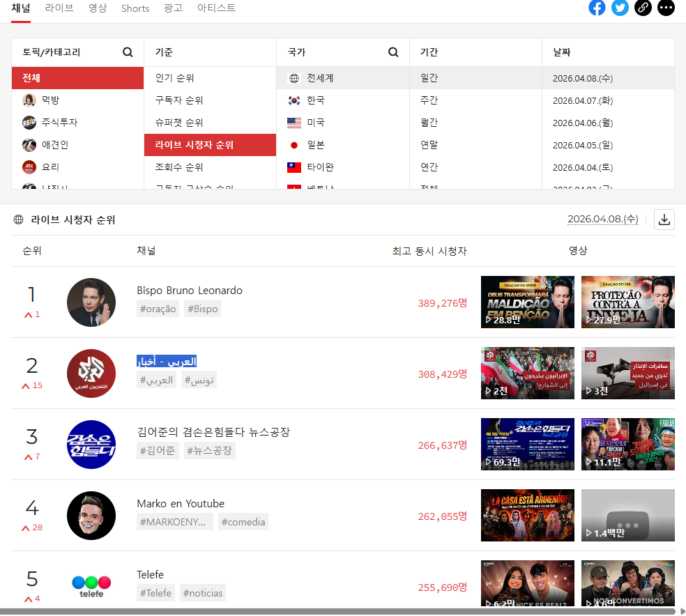Image resolution: width=686 pixels, height=616 pixels.
Task: Open 겸손은힘들다 video thumbnail 69.3만
Action: click(x=528, y=444)
